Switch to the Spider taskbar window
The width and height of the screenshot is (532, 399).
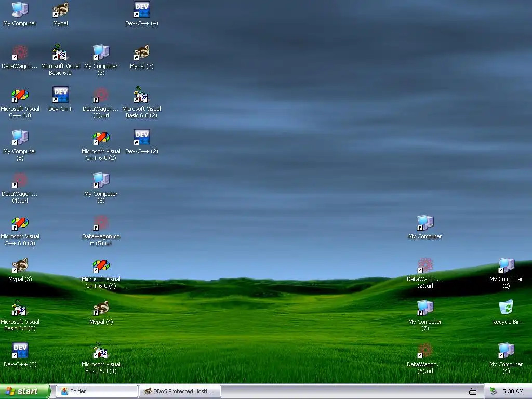pyautogui.click(x=97, y=391)
